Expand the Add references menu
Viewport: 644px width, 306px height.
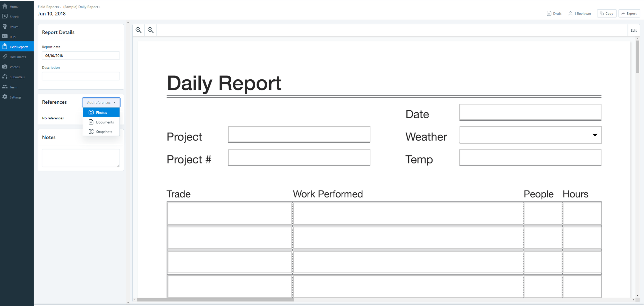(x=101, y=102)
